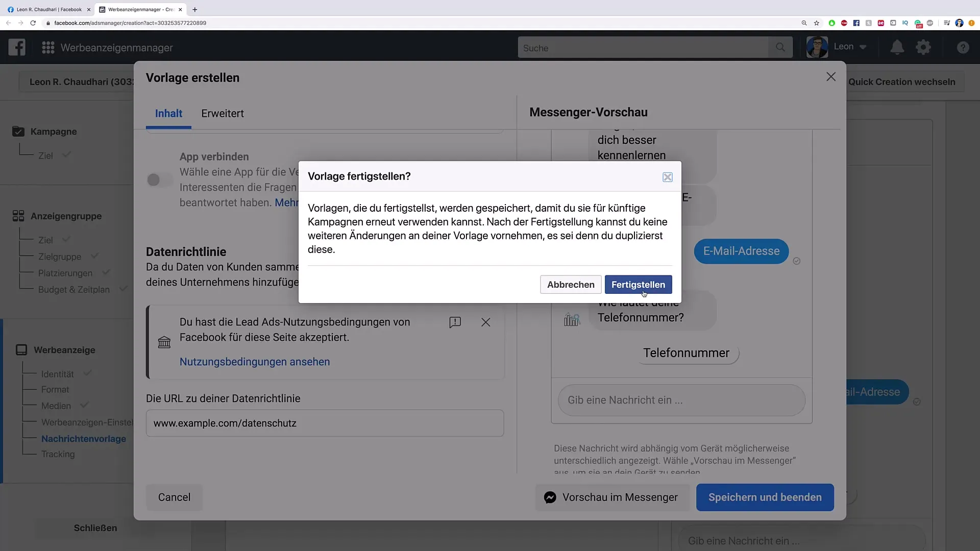Click the search magnifier icon

(x=780, y=47)
